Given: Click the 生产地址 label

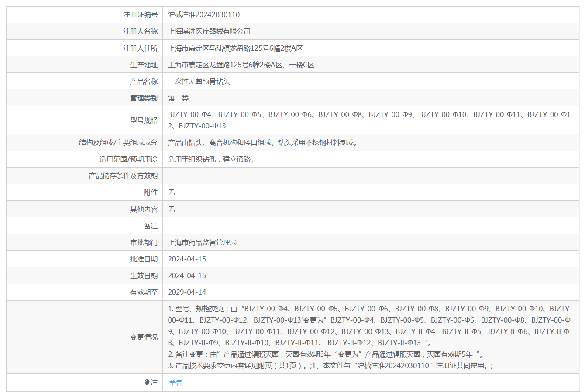Looking at the screenshot, I should [x=144, y=65].
